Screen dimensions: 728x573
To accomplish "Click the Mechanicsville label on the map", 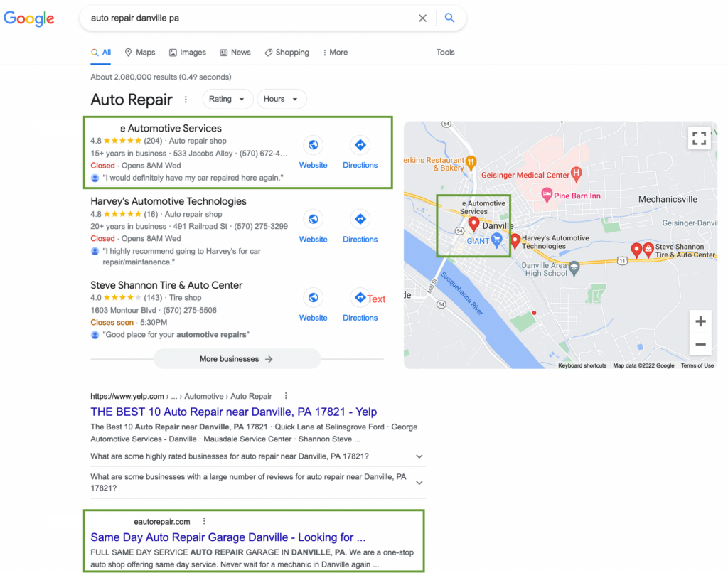I will (x=668, y=199).
